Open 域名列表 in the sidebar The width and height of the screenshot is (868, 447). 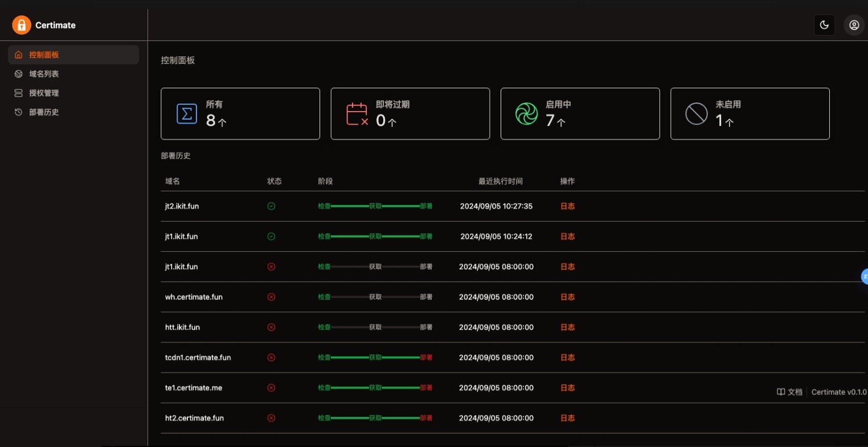pos(73,74)
